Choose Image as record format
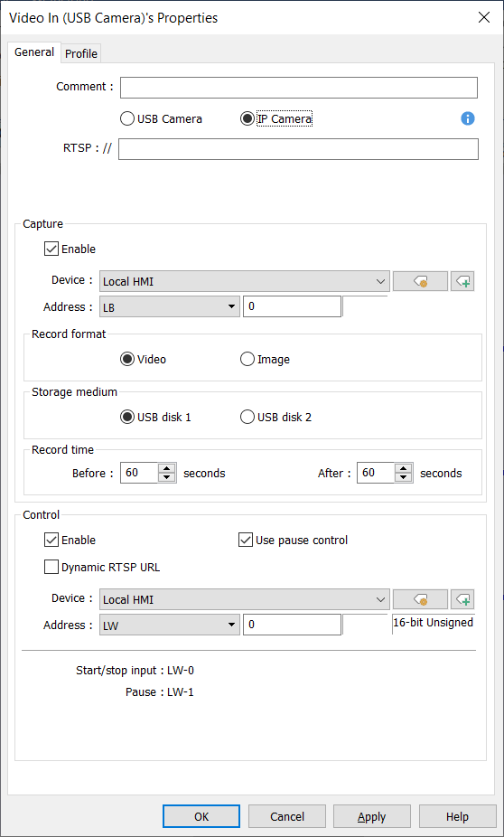 click(x=247, y=359)
